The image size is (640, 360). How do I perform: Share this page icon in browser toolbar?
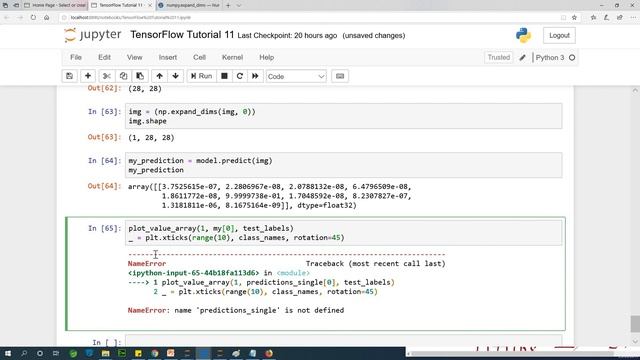click(620, 18)
